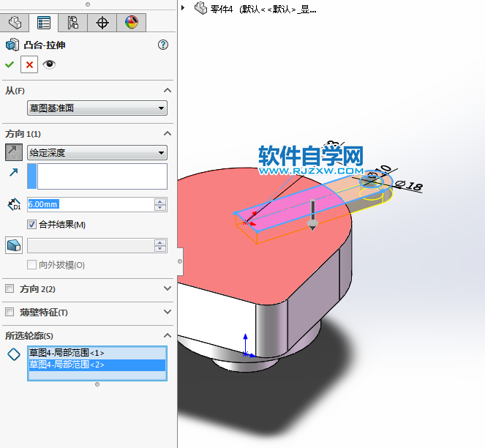
Task: Click the extrude depth drag handle arrow
Action: coord(312,215)
